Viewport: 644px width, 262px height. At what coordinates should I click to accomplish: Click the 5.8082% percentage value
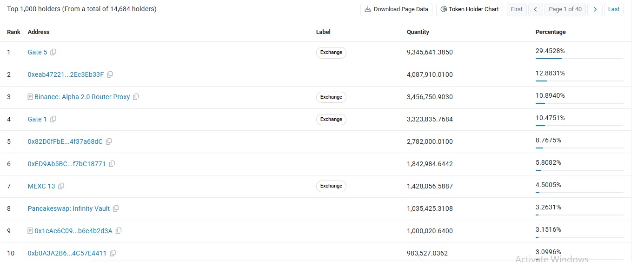[x=548, y=162]
